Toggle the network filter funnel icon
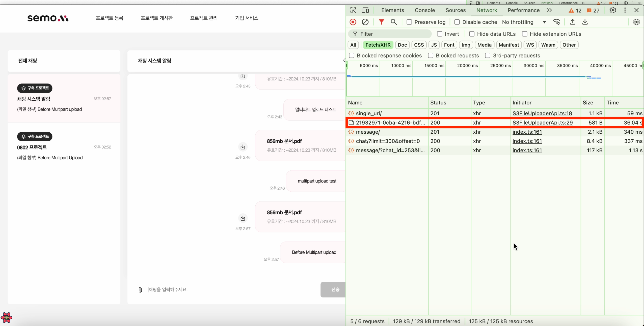 (381, 22)
